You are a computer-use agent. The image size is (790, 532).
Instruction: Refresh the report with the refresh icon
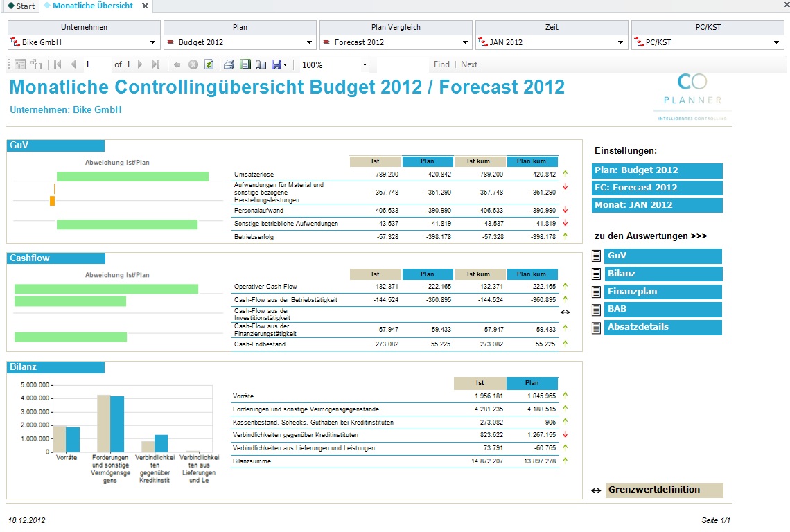coord(209,64)
